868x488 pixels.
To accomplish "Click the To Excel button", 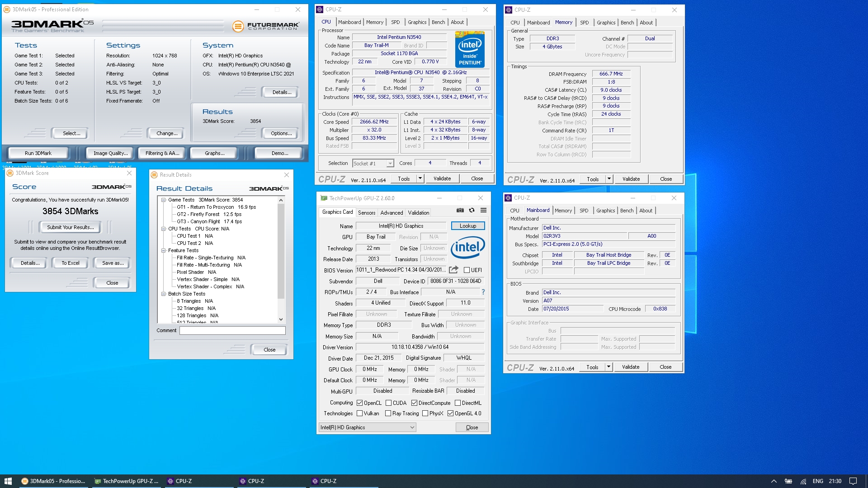I will click(71, 263).
